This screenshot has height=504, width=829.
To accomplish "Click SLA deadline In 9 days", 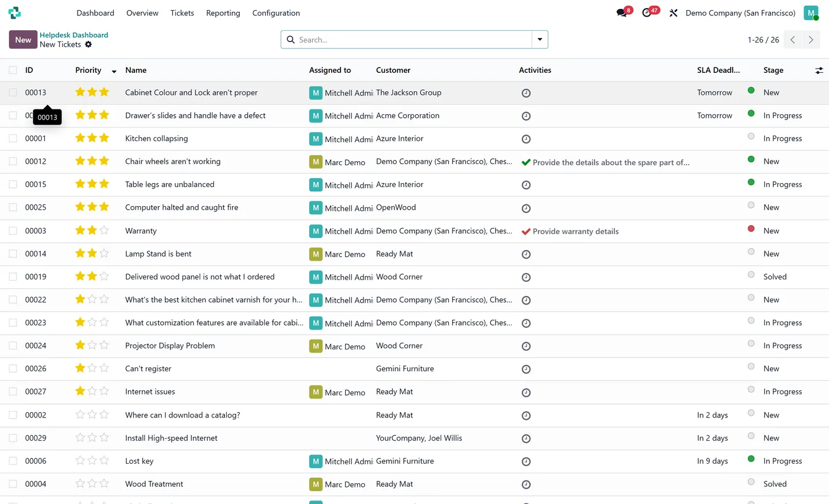I will coord(712,461).
